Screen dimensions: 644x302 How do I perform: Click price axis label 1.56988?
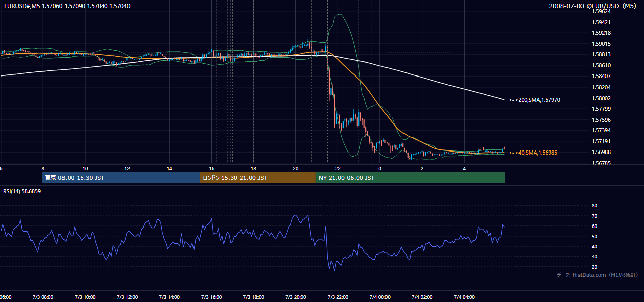(602, 152)
